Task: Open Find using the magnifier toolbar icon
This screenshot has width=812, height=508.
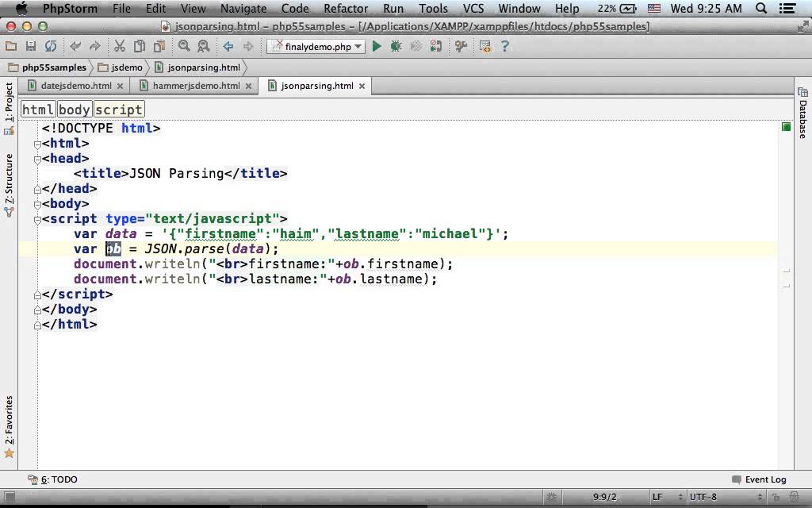Action: pyautogui.click(x=184, y=47)
